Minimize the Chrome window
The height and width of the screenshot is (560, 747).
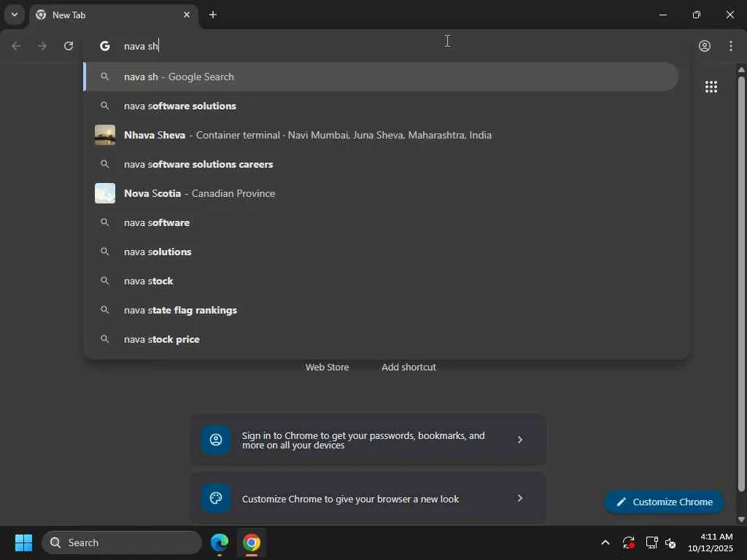click(662, 15)
